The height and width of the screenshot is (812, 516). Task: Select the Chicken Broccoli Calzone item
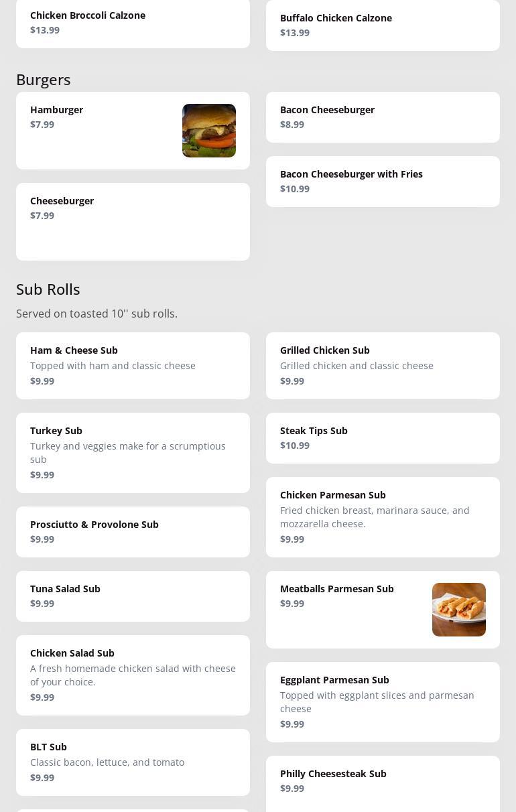[133, 23]
